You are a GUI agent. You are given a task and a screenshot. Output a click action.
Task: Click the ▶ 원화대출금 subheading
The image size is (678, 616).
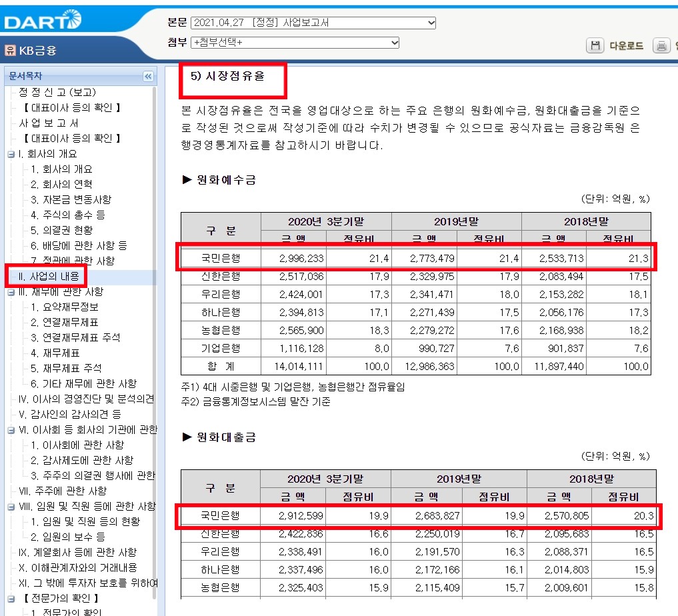click(219, 437)
